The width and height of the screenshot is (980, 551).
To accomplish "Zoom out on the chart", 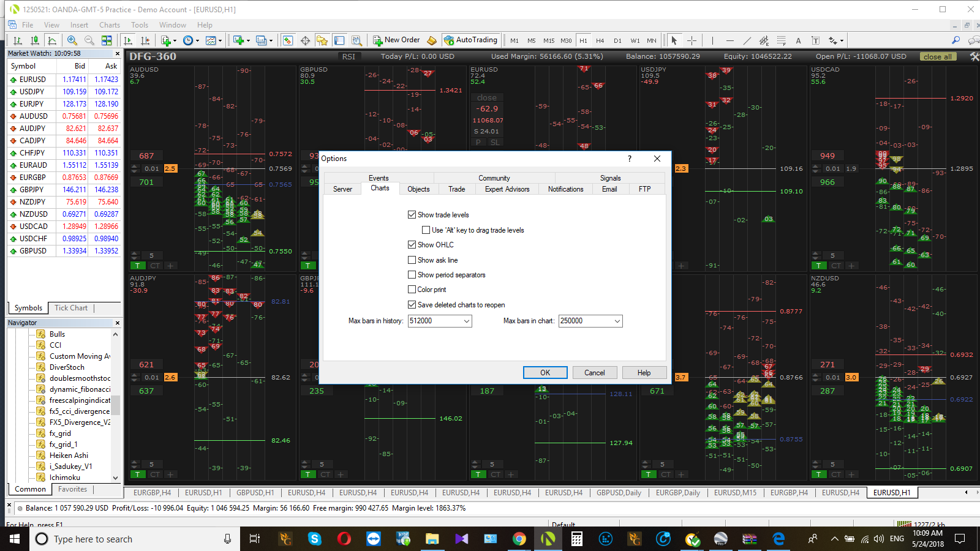I will click(89, 40).
